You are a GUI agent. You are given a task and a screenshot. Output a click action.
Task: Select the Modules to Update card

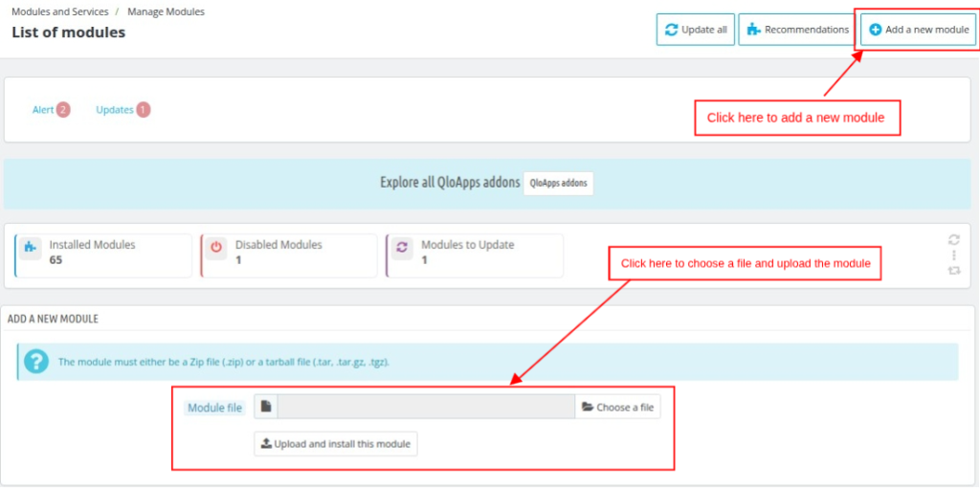475,255
